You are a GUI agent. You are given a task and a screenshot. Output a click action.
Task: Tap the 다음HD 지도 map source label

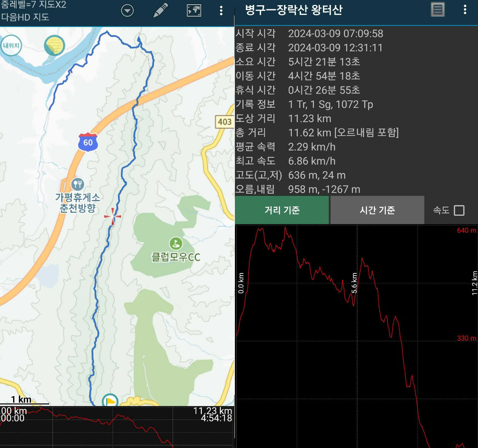coord(25,17)
